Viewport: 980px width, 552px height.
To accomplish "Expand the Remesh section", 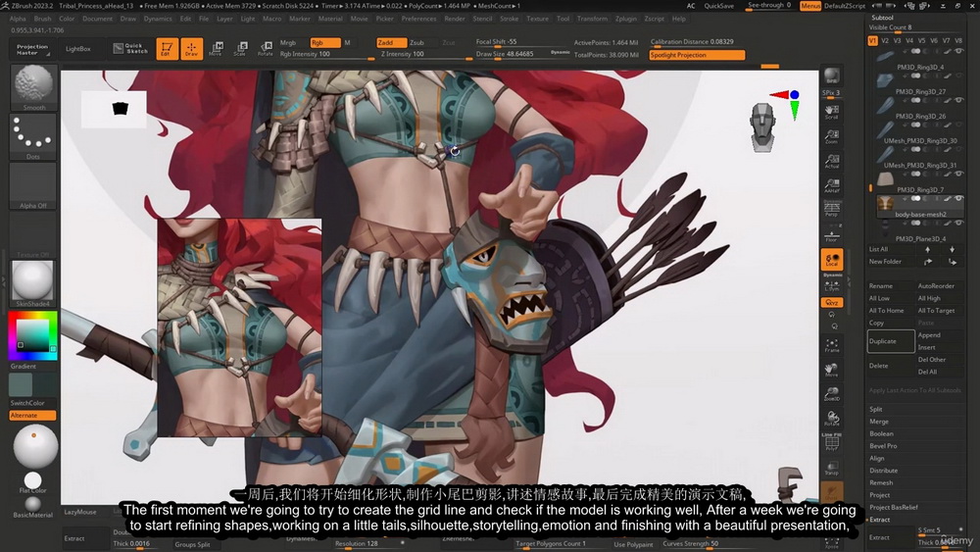I will coord(881,482).
